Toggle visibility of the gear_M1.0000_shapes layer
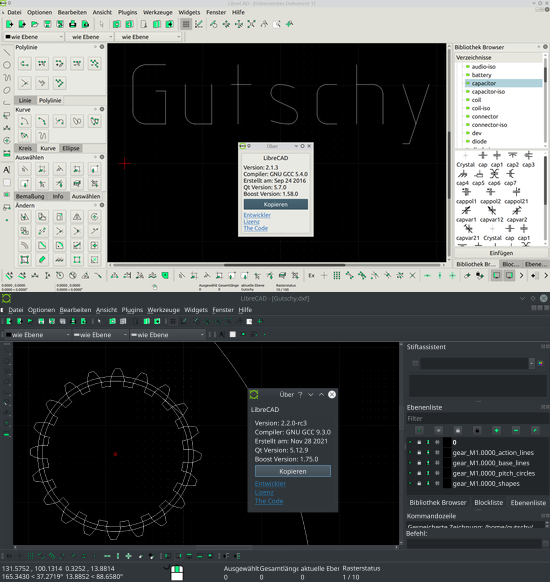The width and height of the screenshot is (550, 582). [410, 483]
